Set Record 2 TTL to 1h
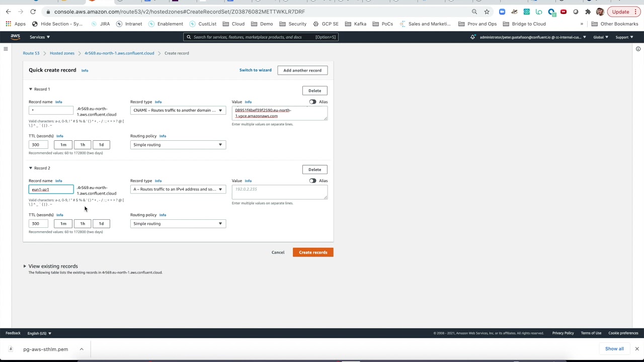 (83, 224)
